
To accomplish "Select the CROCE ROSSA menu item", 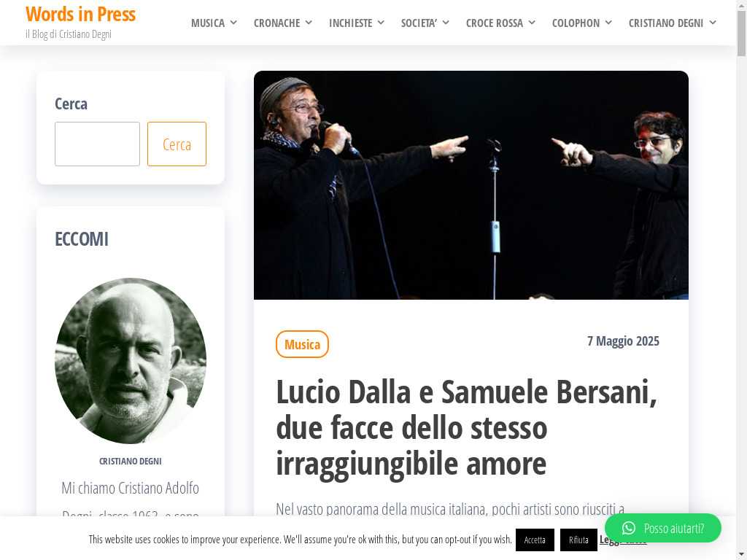I will click(x=494, y=23).
